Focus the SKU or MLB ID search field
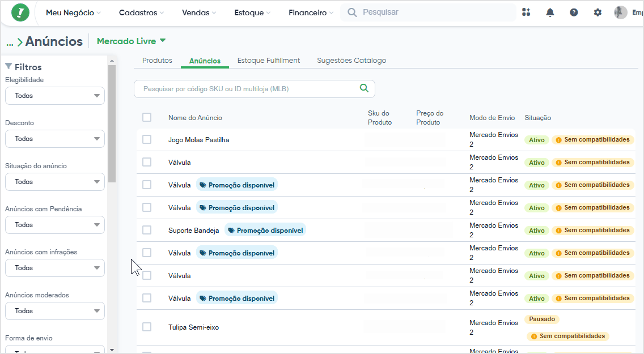This screenshot has width=644, height=354. click(254, 88)
